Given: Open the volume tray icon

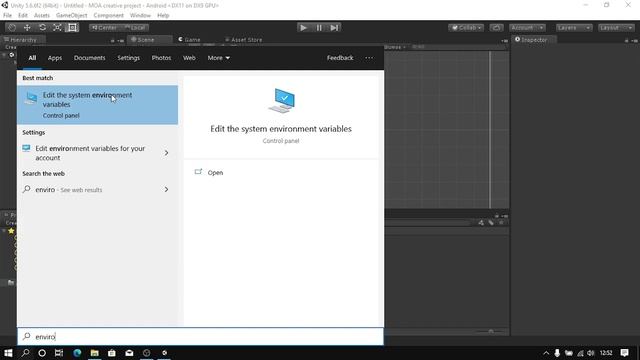Looking at the screenshot, I should tap(591, 353).
